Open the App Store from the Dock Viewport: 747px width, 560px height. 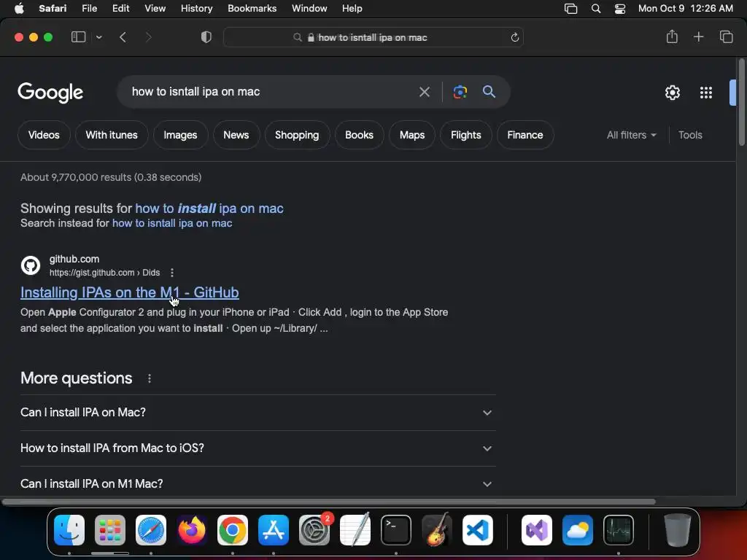(x=274, y=530)
